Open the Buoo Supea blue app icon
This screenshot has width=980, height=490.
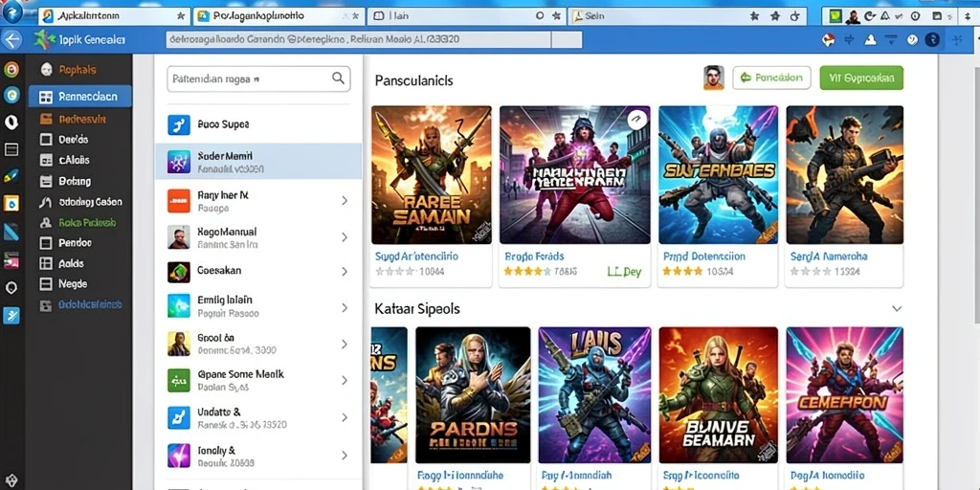coord(179,125)
